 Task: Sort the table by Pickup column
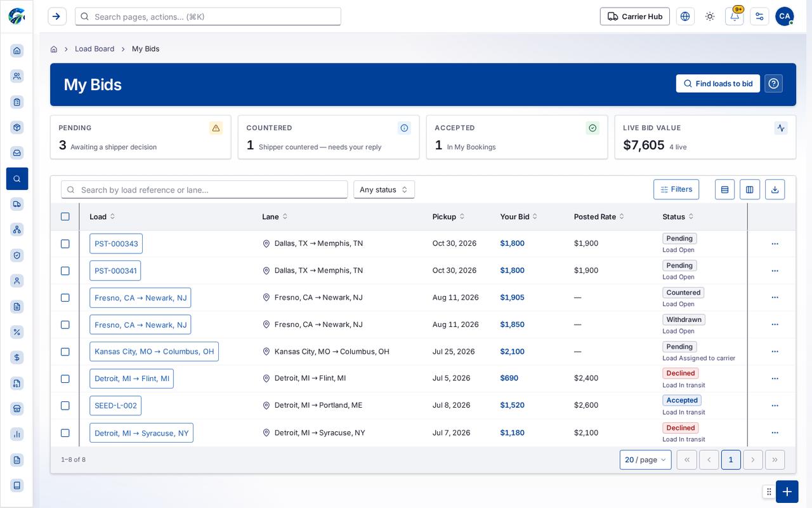(x=449, y=217)
